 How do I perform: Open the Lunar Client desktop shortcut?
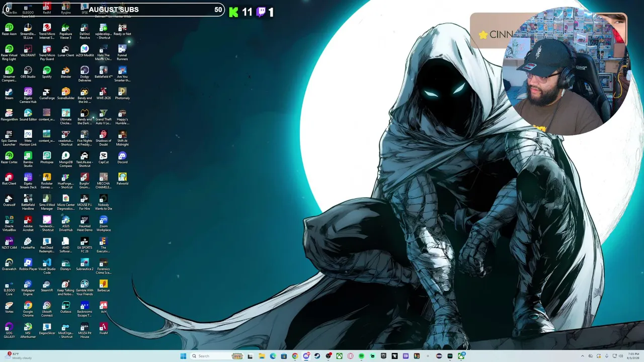coord(66,51)
